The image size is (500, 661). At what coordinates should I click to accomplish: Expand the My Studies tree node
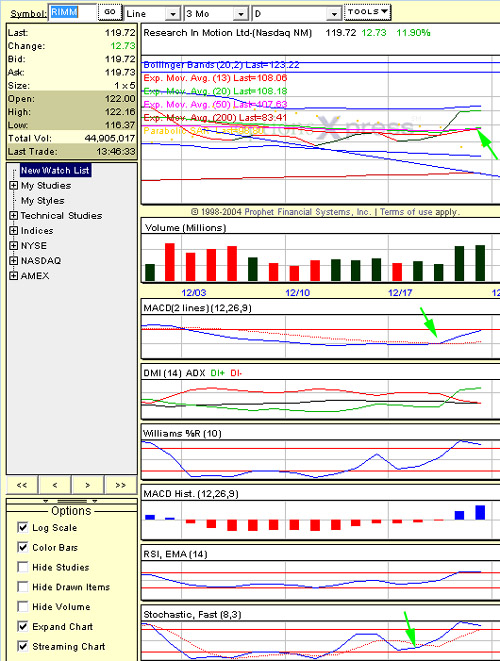click(13, 185)
